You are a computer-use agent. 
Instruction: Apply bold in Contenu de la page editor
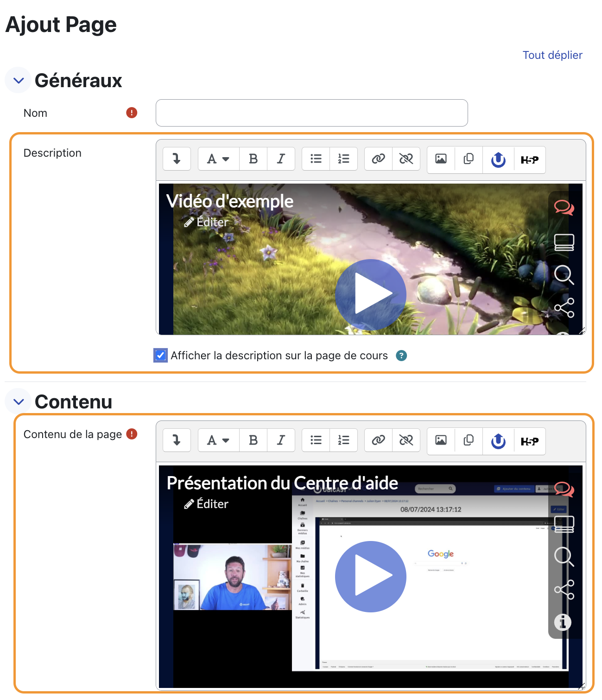pyautogui.click(x=253, y=440)
